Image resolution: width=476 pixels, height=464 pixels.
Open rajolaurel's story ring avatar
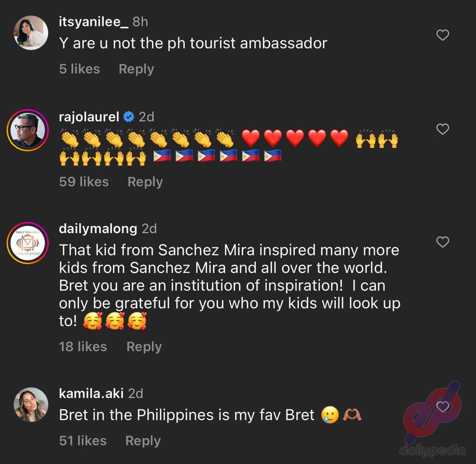[x=28, y=130]
